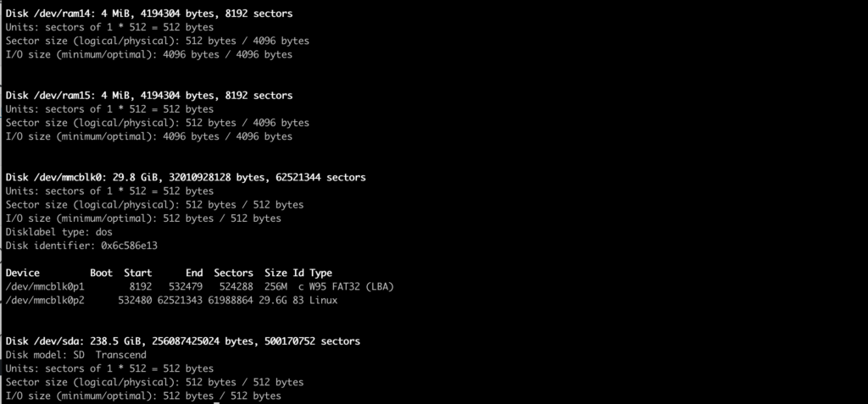Click the /dev/mmcblk0p2 partition row
The width and height of the screenshot is (868, 404).
[171, 301]
